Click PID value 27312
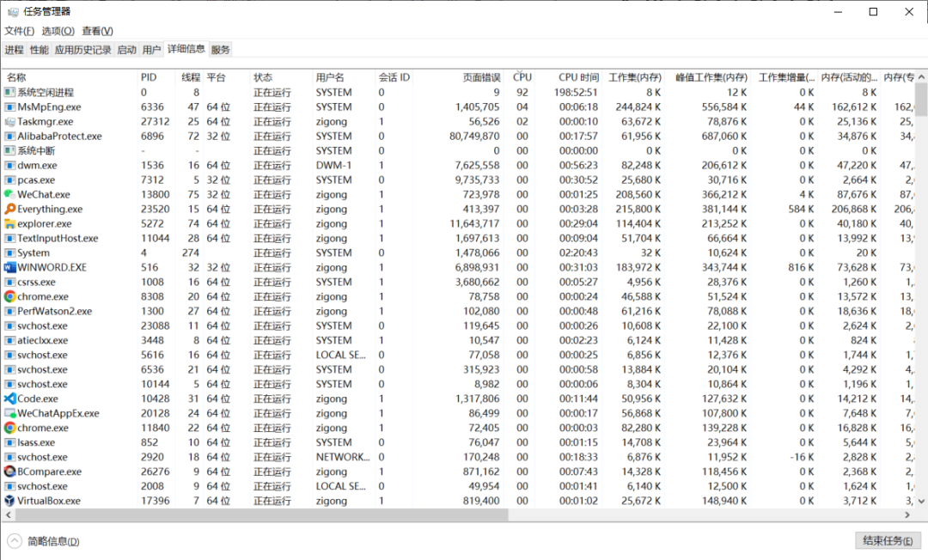Image resolution: width=928 pixels, height=560 pixels. click(155, 122)
